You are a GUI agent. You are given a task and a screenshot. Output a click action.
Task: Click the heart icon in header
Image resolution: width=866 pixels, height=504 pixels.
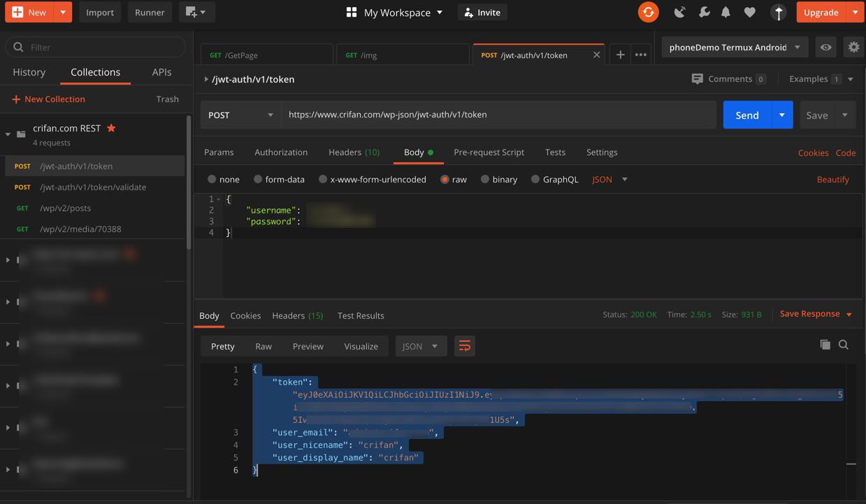tap(749, 12)
